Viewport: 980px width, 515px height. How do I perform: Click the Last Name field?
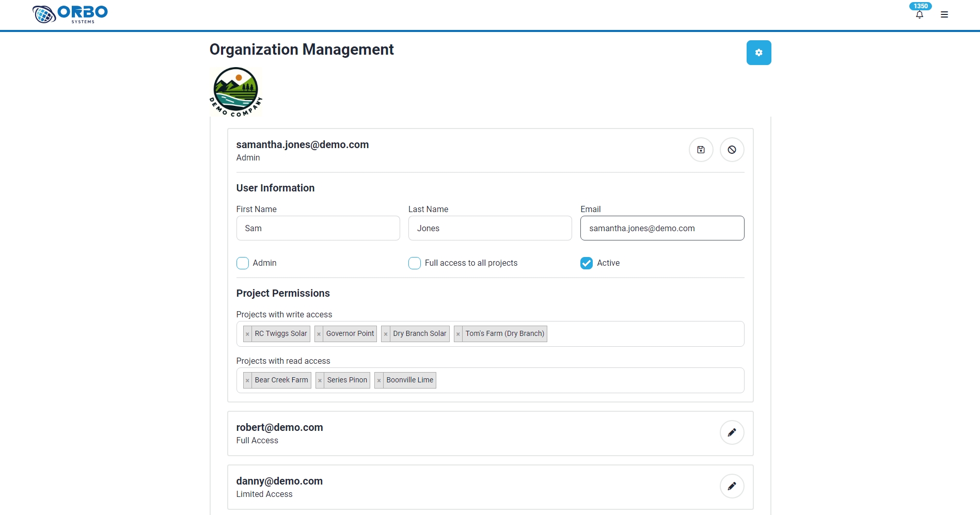[x=489, y=228]
